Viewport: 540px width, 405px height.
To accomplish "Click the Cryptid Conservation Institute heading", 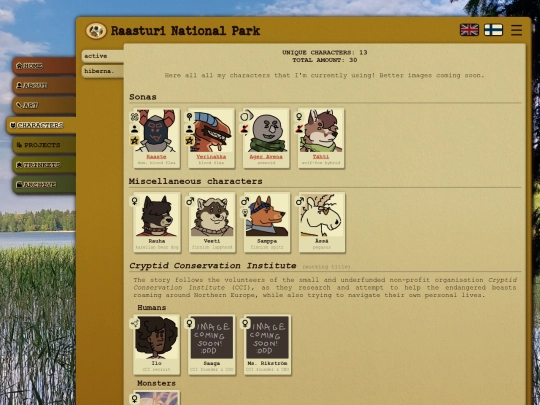I will 213,266.
